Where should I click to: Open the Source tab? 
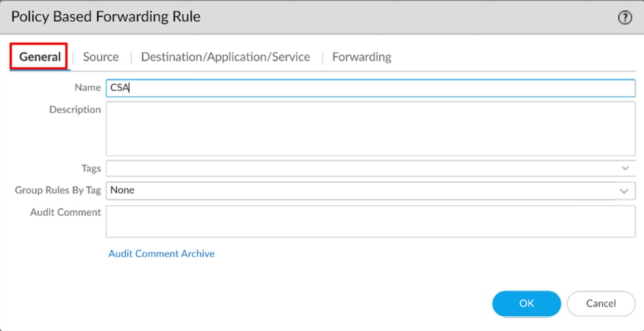click(101, 57)
